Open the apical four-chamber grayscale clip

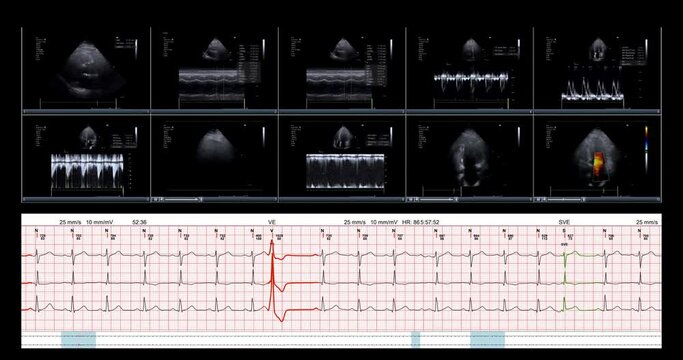[x=470, y=159]
